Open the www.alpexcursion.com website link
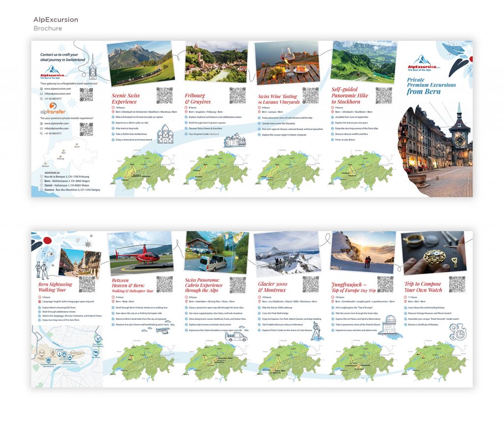 [x=58, y=88]
